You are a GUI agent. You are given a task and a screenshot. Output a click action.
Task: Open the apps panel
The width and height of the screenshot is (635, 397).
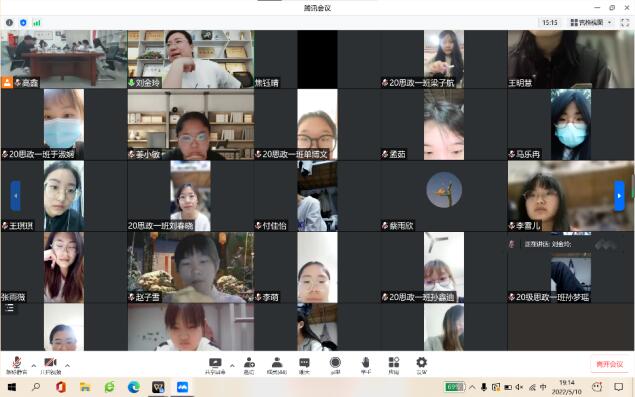click(394, 365)
